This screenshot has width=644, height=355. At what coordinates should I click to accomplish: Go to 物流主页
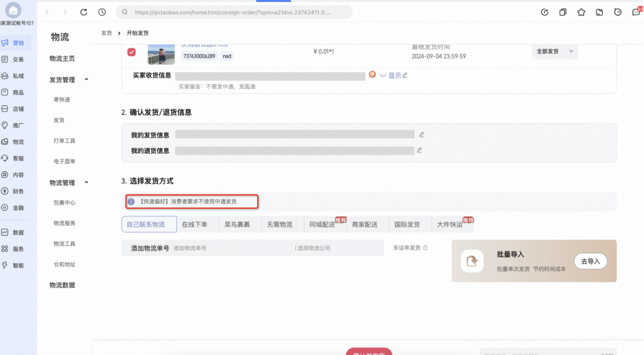pos(62,59)
